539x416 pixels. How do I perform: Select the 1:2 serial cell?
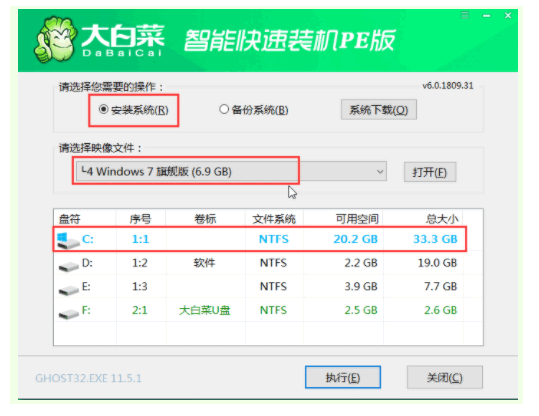point(140,263)
